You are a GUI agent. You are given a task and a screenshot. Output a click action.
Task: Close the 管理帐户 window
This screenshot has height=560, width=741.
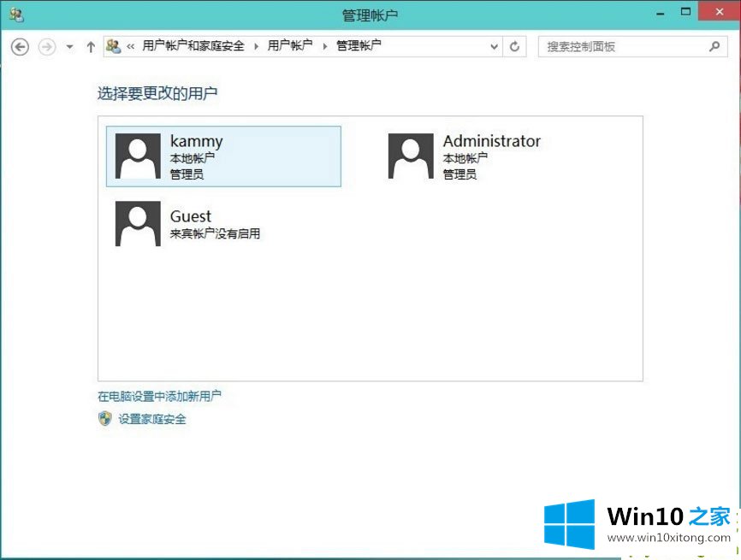pyautogui.click(x=720, y=11)
